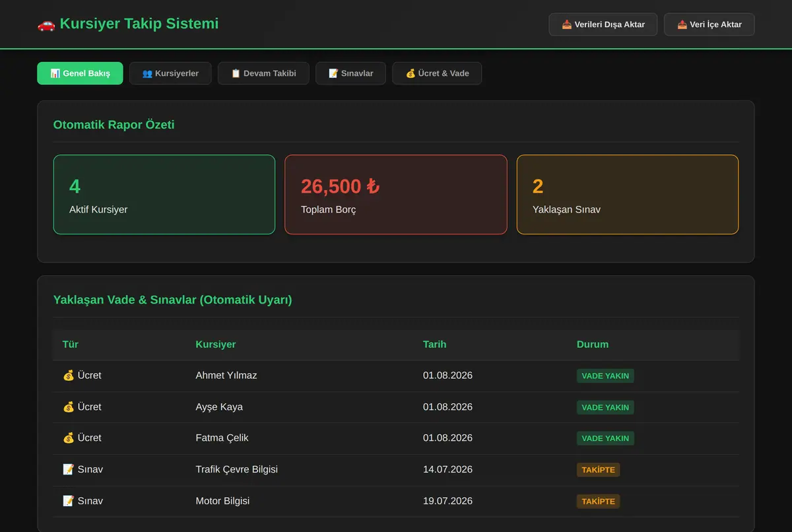The width and height of the screenshot is (792, 532).
Task: Select the name Ayşe Kaya
Action: click(219, 407)
